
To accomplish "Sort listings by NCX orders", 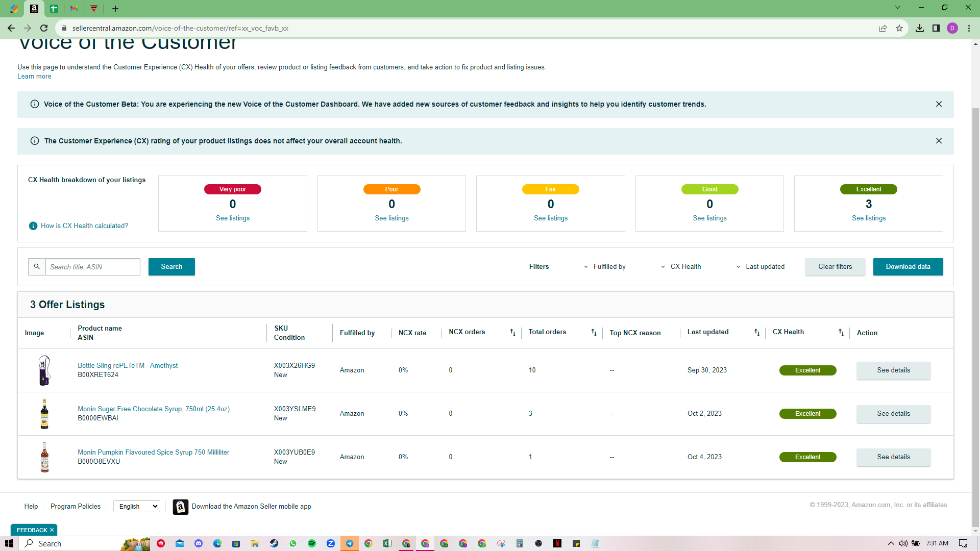I will click(x=513, y=333).
